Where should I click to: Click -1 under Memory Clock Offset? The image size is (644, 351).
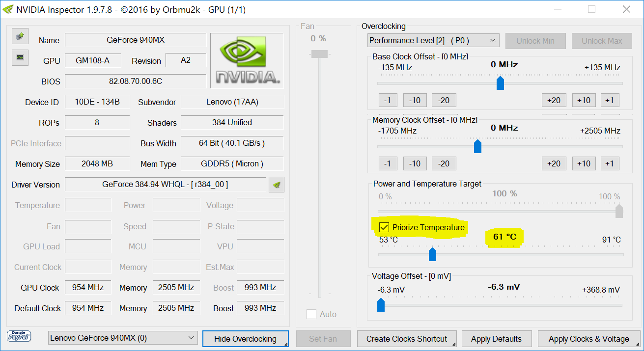point(388,163)
